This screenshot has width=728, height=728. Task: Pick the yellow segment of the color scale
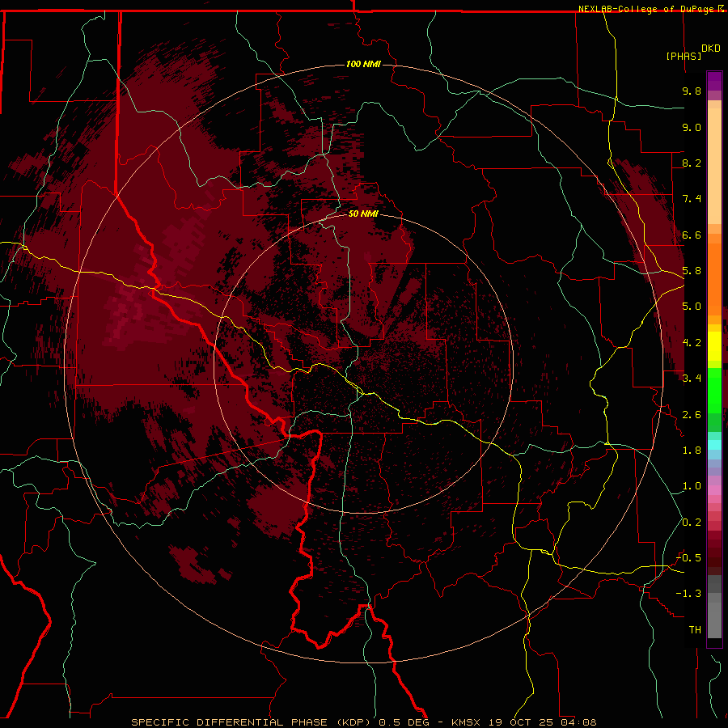(x=714, y=346)
